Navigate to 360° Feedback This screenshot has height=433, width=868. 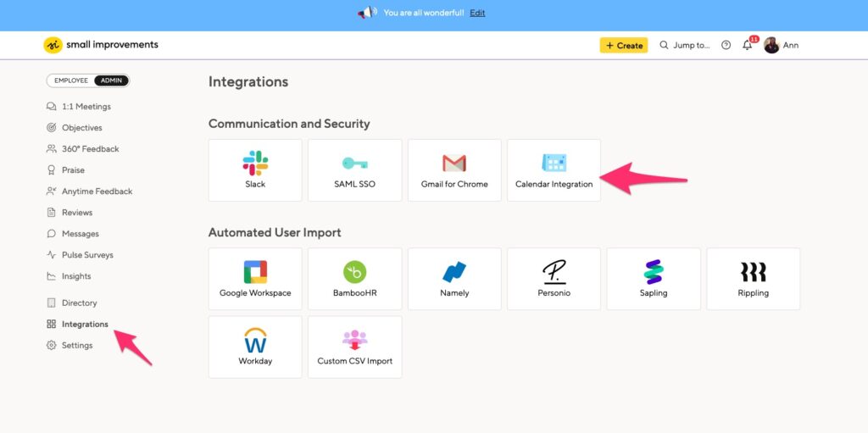click(90, 149)
